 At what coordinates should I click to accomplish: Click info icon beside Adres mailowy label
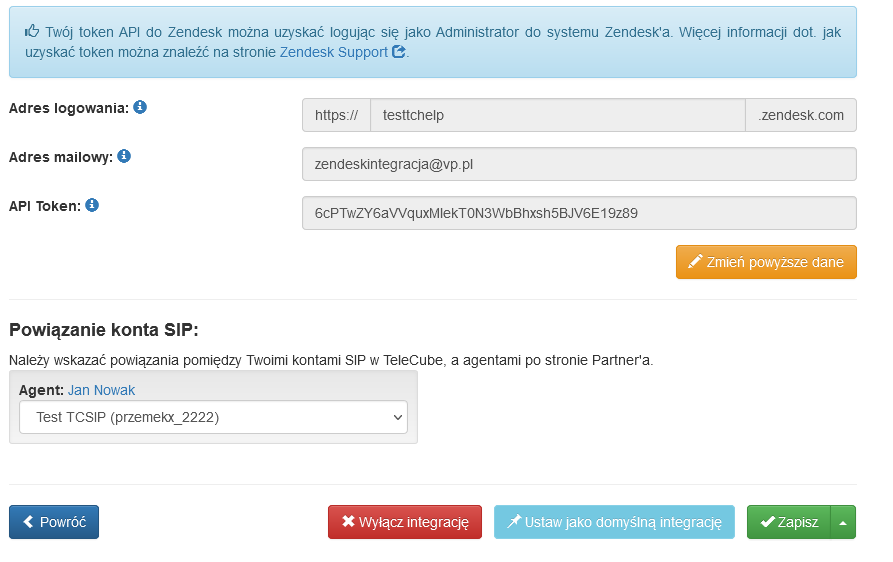124,156
